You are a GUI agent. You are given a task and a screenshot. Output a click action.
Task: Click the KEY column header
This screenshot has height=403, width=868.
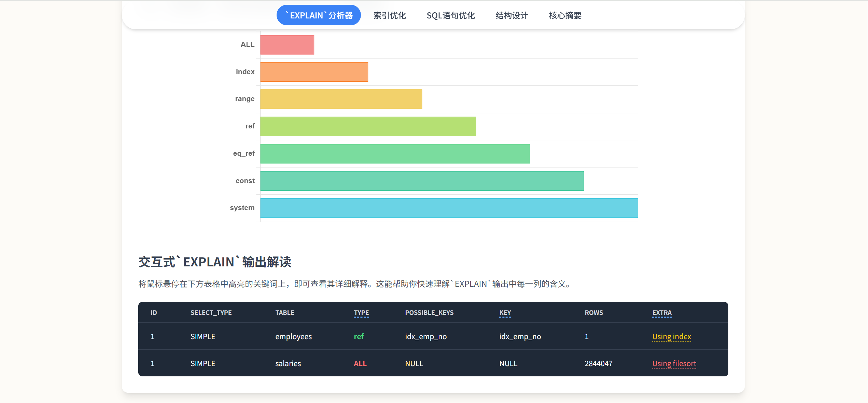pyautogui.click(x=505, y=312)
